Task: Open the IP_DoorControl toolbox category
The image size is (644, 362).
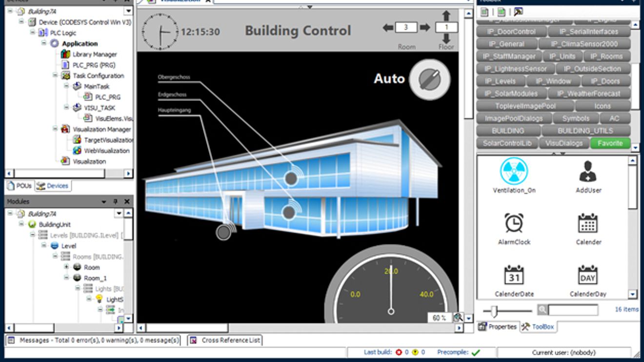Action: (511, 32)
